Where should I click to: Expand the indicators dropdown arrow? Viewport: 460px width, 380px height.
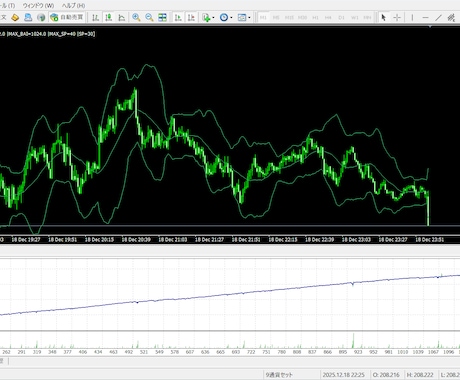213,18
